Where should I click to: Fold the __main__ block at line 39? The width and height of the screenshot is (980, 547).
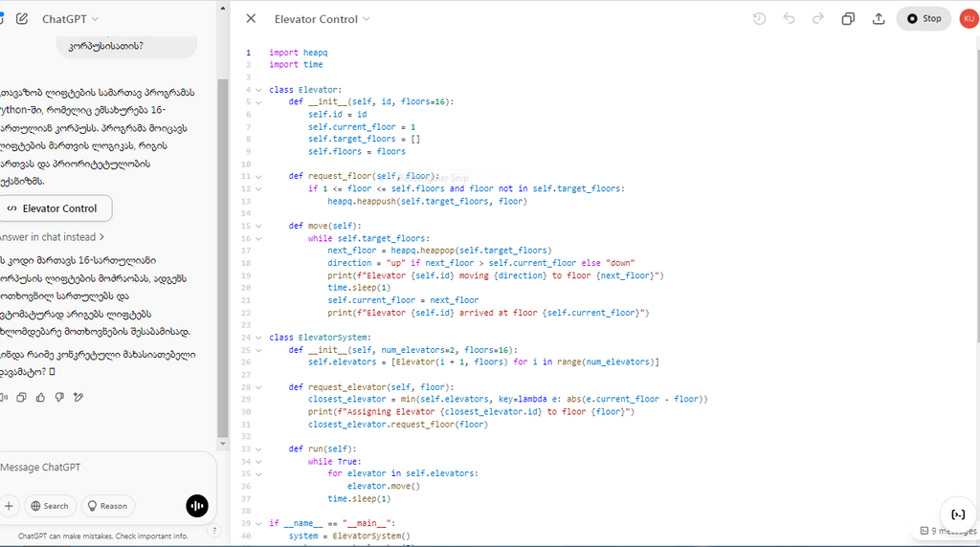coord(258,523)
